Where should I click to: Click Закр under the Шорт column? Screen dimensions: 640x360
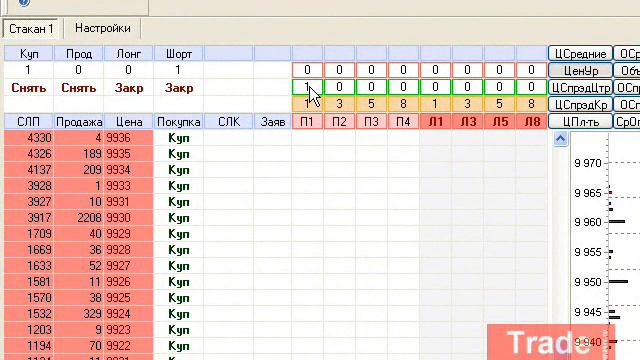pyautogui.click(x=179, y=88)
